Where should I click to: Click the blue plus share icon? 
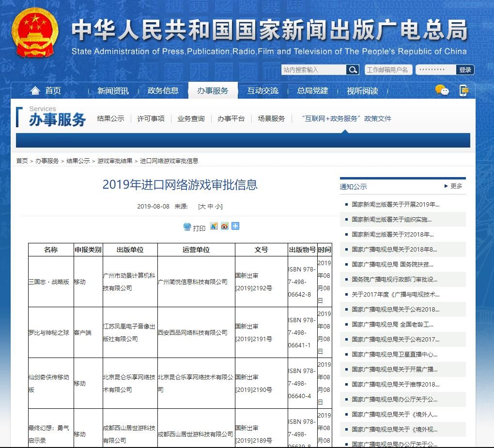pyautogui.click(x=235, y=226)
